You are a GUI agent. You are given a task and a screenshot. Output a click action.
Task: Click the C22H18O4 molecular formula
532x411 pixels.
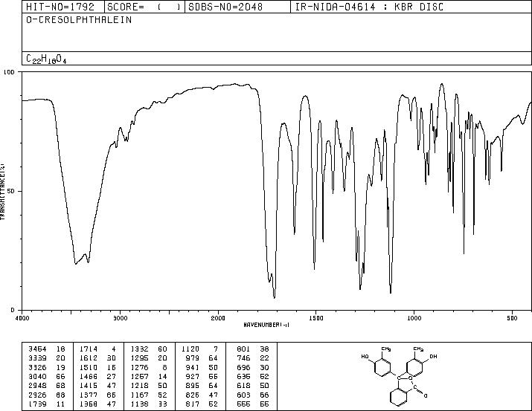pyautogui.click(x=46, y=59)
